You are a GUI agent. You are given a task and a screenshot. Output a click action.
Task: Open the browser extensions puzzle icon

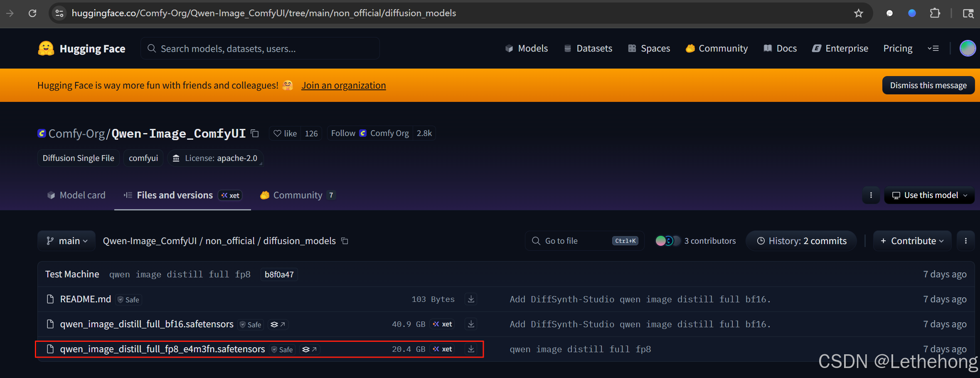[935, 13]
